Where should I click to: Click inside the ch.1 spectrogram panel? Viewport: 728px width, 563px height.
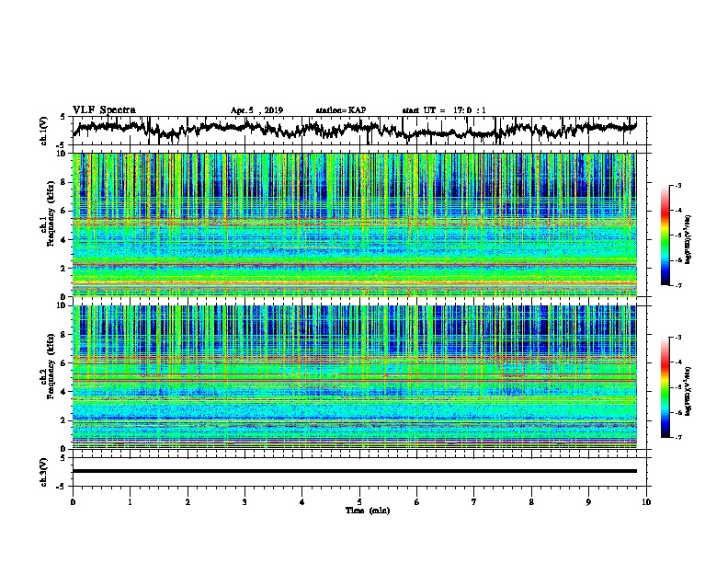point(354,224)
